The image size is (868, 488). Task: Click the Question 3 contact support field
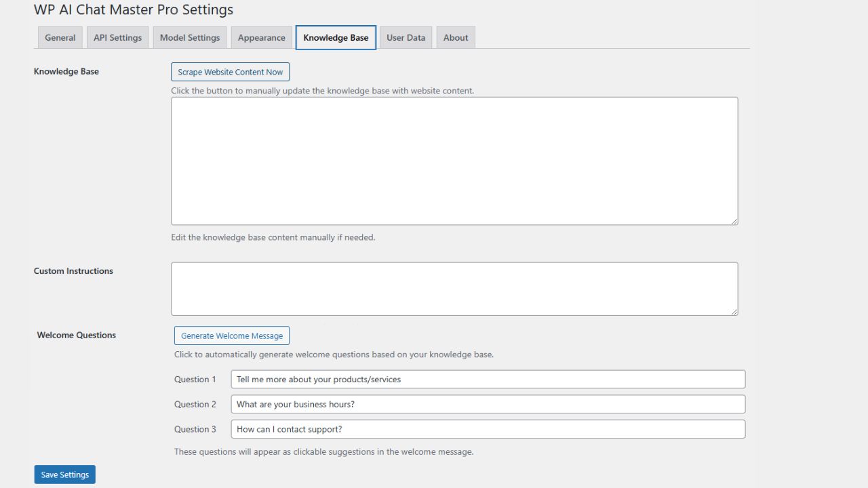(x=488, y=429)
